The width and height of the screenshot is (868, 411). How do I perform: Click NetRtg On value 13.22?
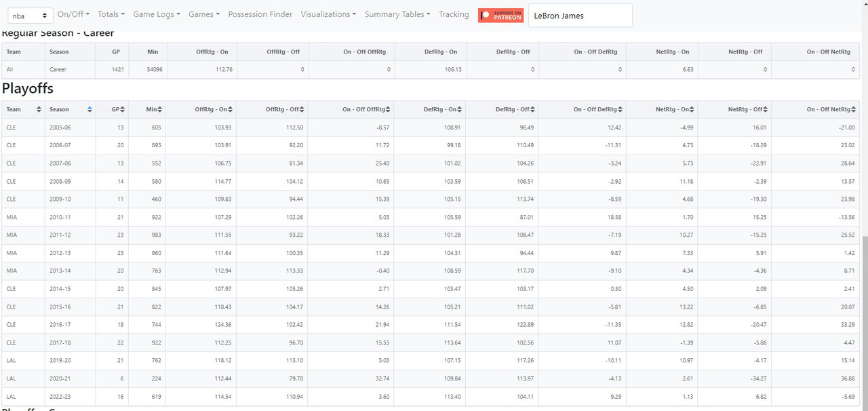click(x=686, y=307)
